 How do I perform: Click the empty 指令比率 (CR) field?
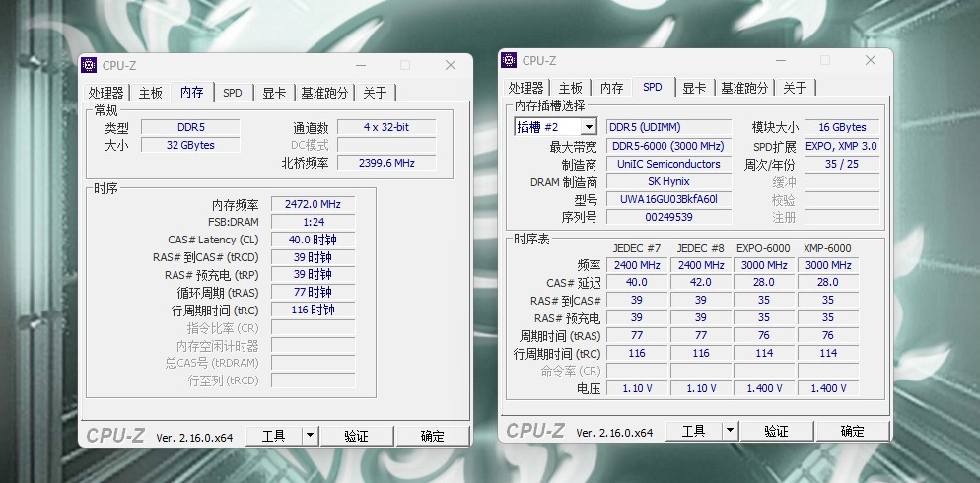coord(314,328)
